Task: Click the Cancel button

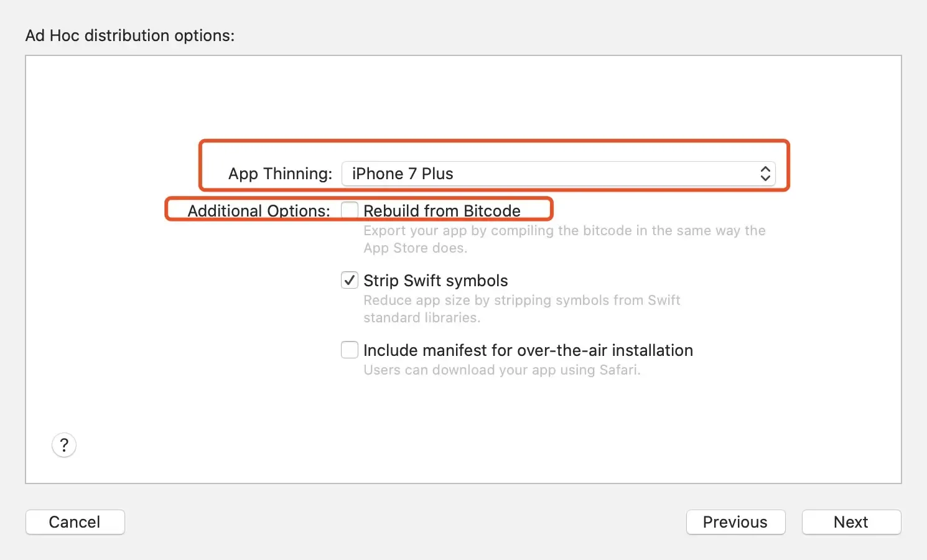Action: pos(75,522)
